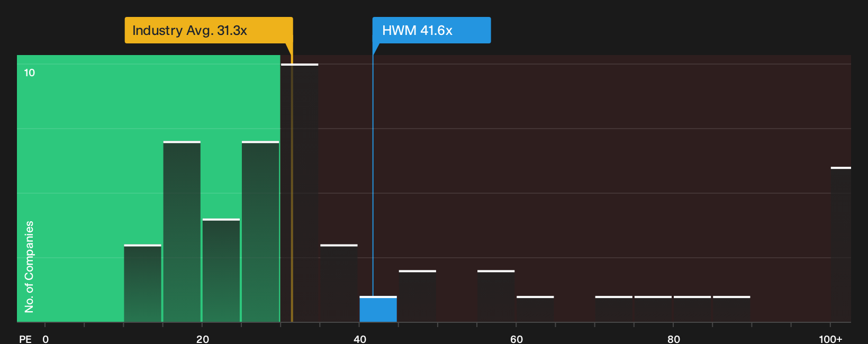Click the 'No. of Companies' axis label

click(29, 267)
